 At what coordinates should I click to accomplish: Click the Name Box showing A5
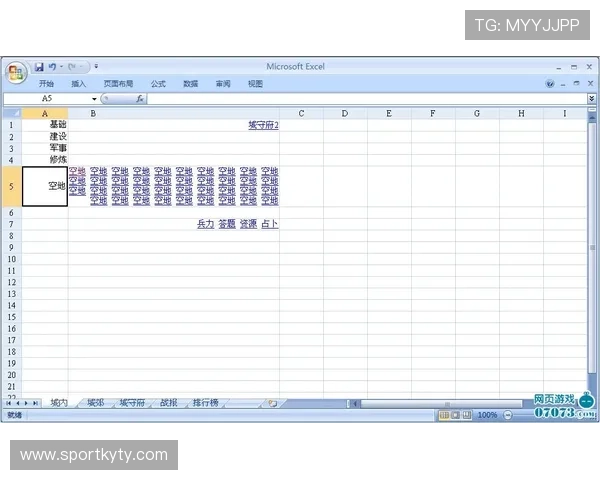coord(47,99)
